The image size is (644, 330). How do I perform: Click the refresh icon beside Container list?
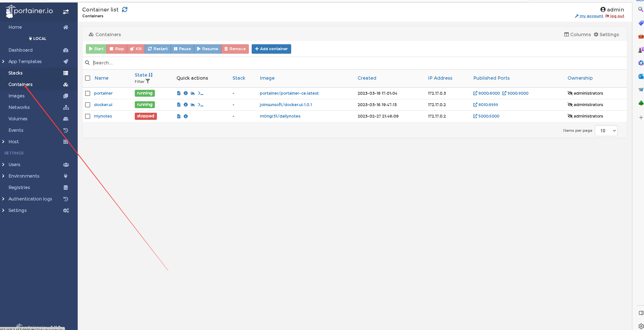coord(125,10)
